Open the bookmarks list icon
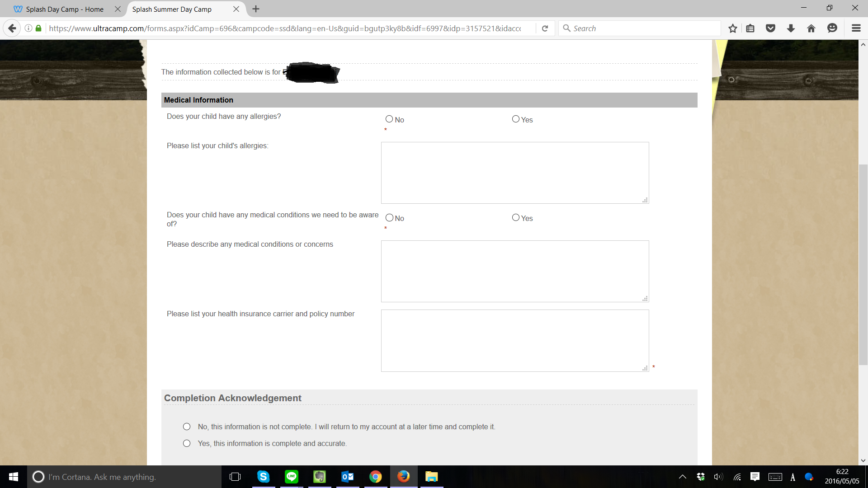Image resolution: width=868 pixels, height=488 pixels. [750, 28]
